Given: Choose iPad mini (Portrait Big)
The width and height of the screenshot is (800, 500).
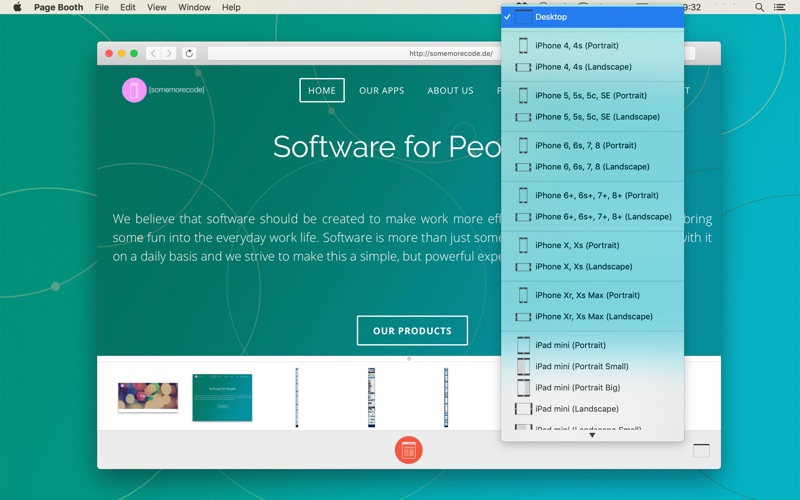Looking at the screenshot, I should (592, 388).
